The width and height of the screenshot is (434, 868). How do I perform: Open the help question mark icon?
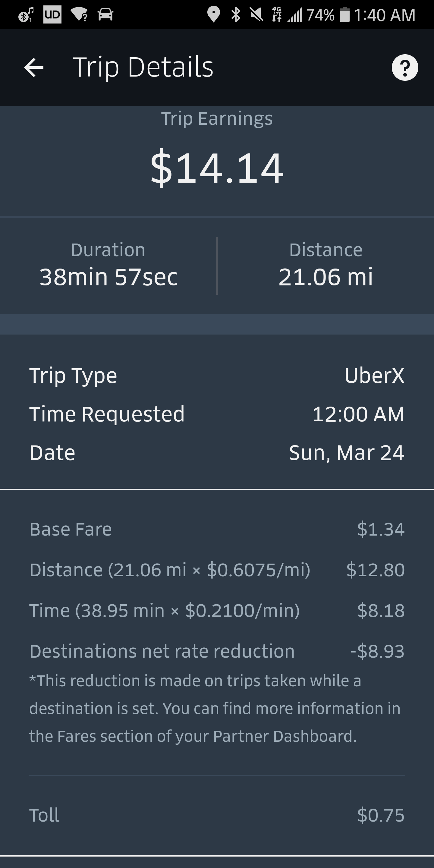tap(405, 68)
